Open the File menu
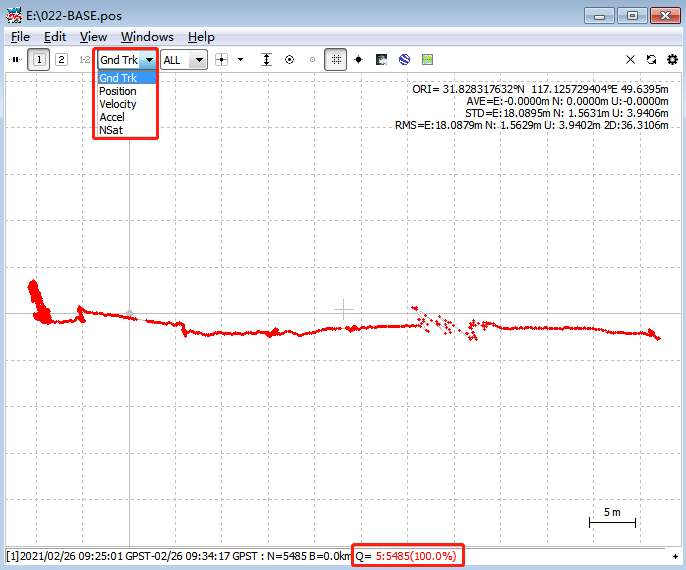686x570 pixels. click(20, 37)
